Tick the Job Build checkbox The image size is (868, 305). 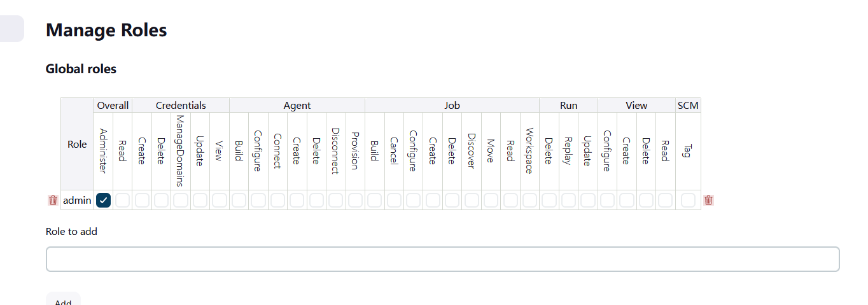click(375, 201)
